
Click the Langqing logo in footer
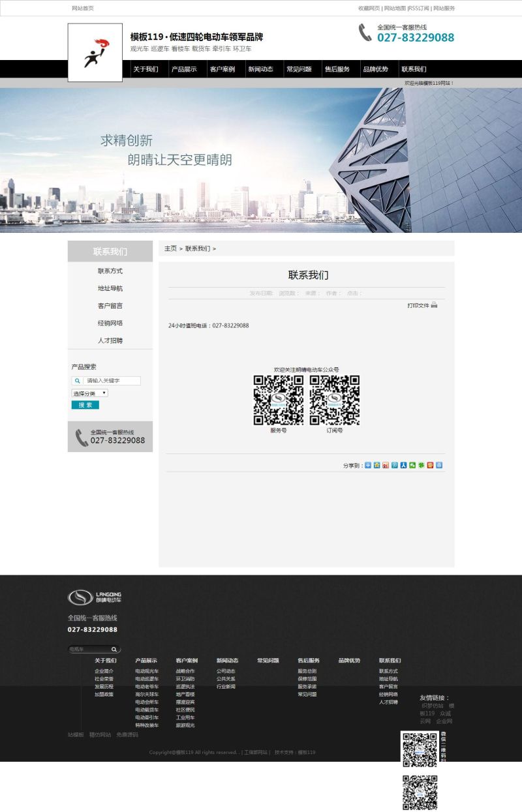point(95,597)
